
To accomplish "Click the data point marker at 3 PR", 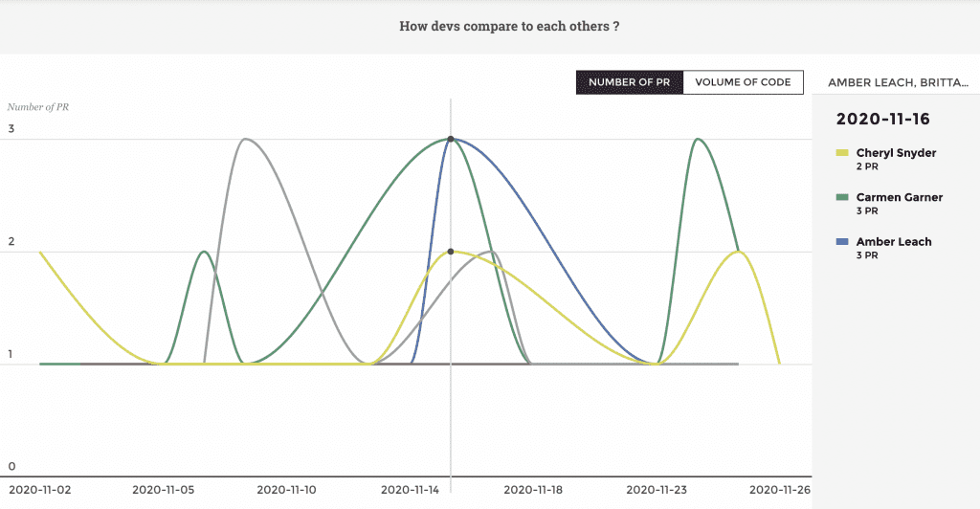I will (x=451, y=140).
